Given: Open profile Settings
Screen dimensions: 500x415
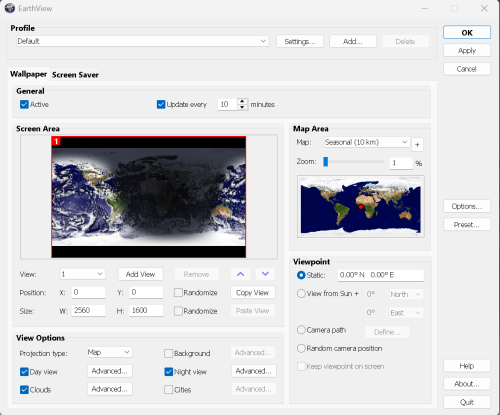Looking at the screenshot, I should pyautogui.click(x=300, y=42).
